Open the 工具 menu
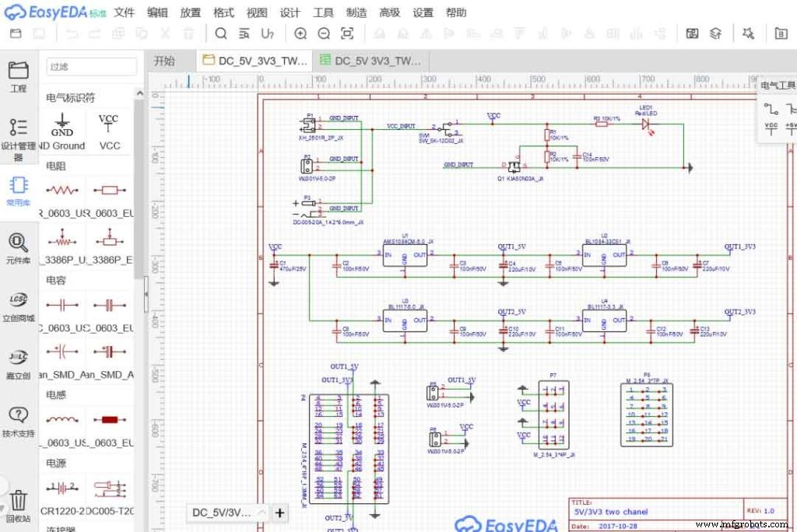This screenshot has width=797, height=532. (x=323, y=12)
